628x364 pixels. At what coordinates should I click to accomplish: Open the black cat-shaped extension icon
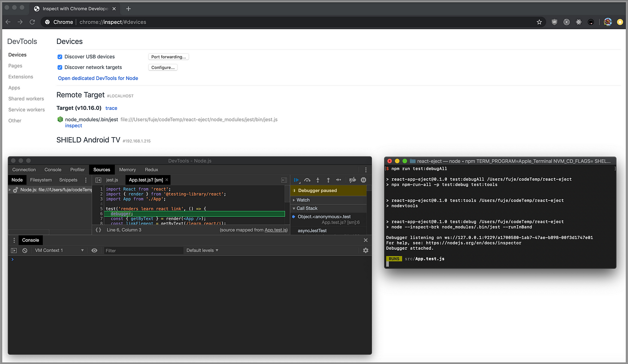point(591,22)
